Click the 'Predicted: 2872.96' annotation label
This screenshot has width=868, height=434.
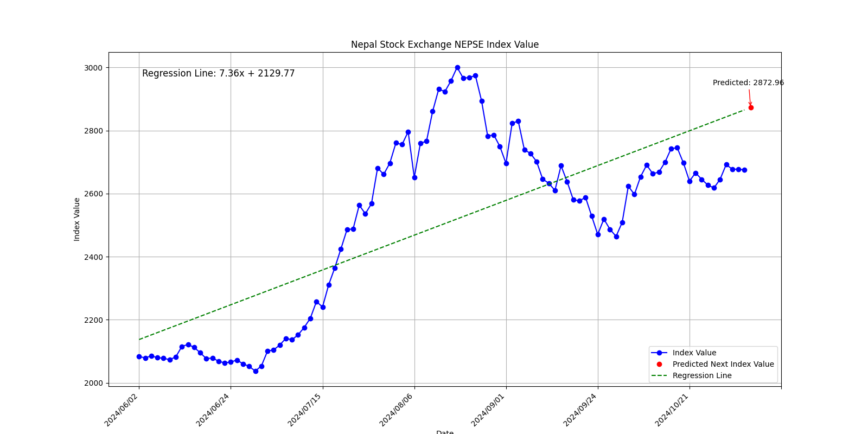point(748,83)
